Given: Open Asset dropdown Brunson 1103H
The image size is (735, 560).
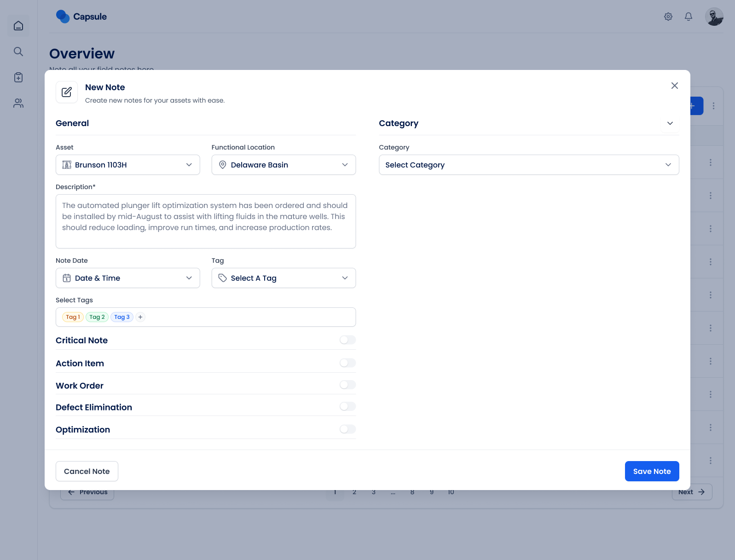Looking at the screenshot, I should [128, 165].
